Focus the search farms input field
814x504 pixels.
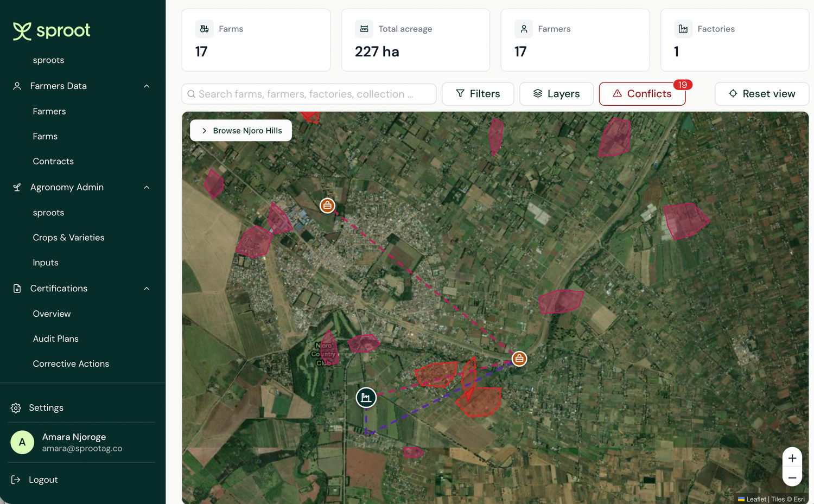tap(309, 94)
